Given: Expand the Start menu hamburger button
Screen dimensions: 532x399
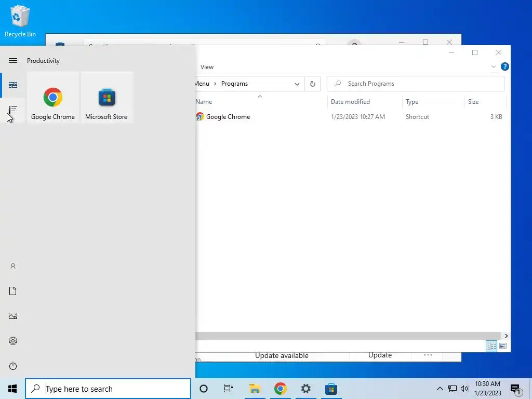Looking at the screenshot, I should [13, 61].
